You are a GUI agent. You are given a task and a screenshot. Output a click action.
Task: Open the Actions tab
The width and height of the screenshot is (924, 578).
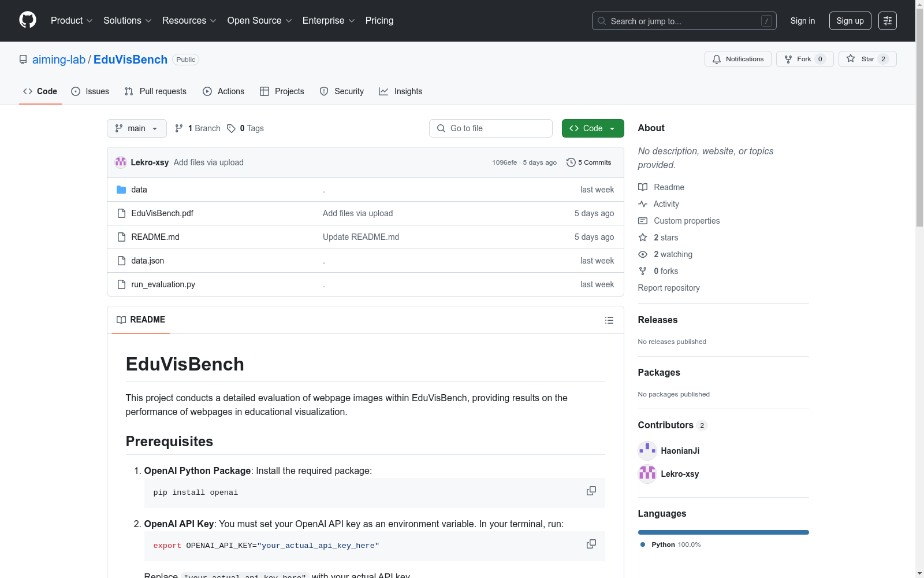click(x=223, y=91)
